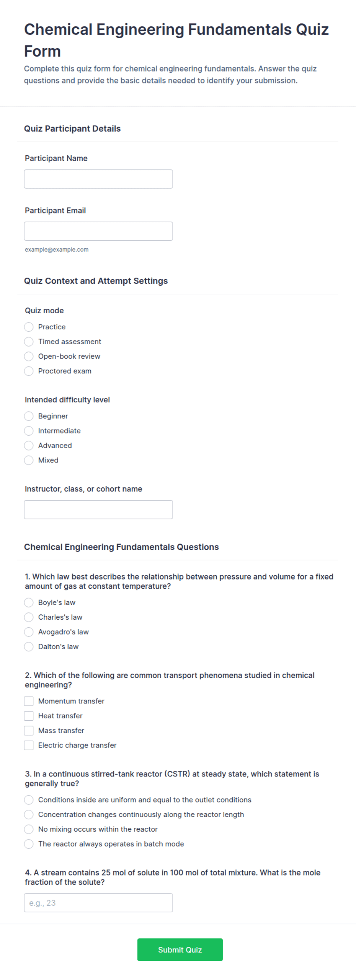The image size is (356, 980).
Task: Select uniform conditions CSTR answer
Action: pyautogui.click(x=29, y=799)
